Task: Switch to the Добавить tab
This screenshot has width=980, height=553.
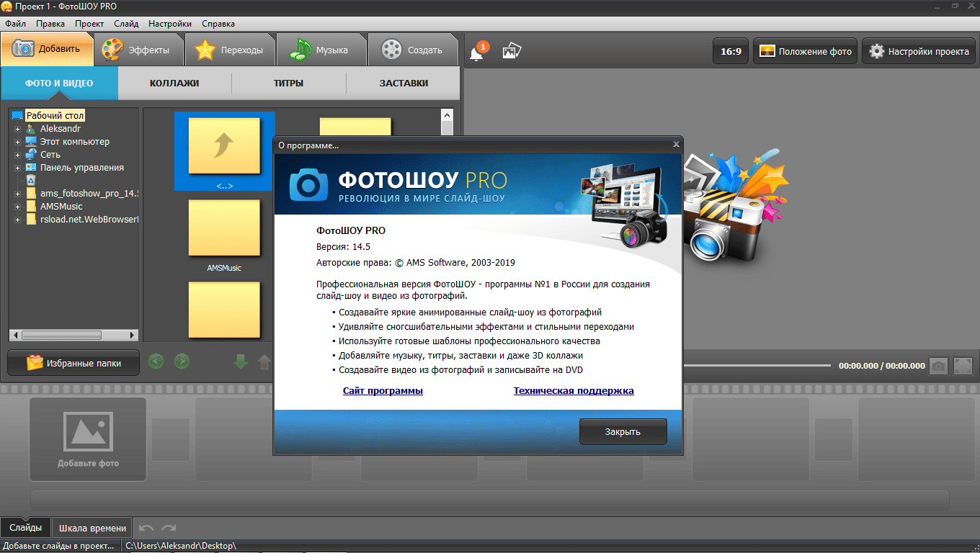Action: coord(48,50)
